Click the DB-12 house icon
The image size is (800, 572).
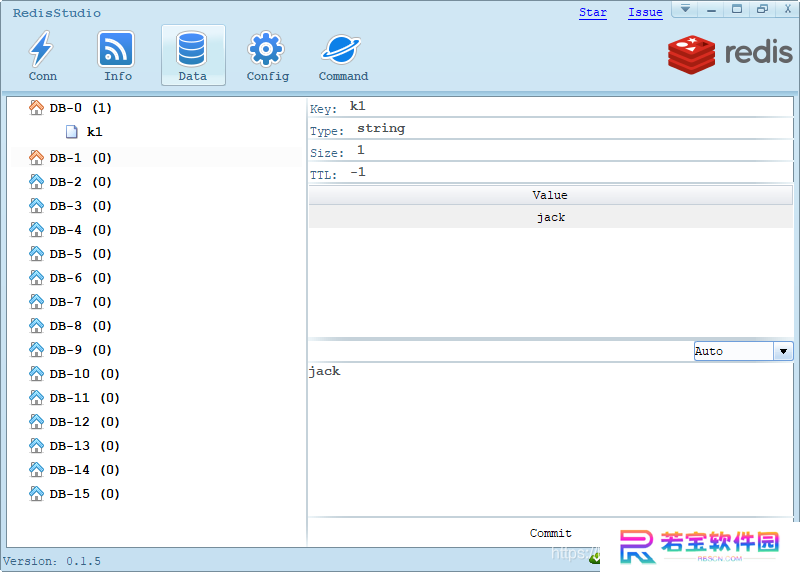(36, 421)
